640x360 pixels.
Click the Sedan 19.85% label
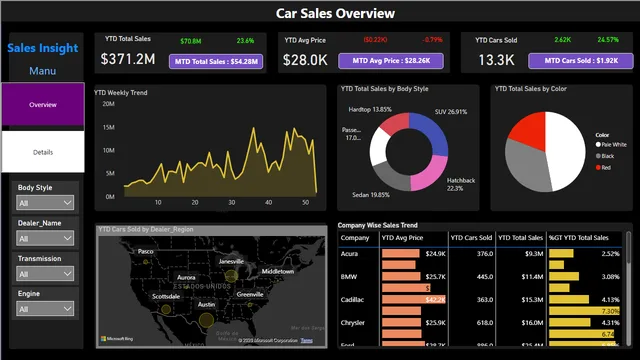(x=371, y=195)
